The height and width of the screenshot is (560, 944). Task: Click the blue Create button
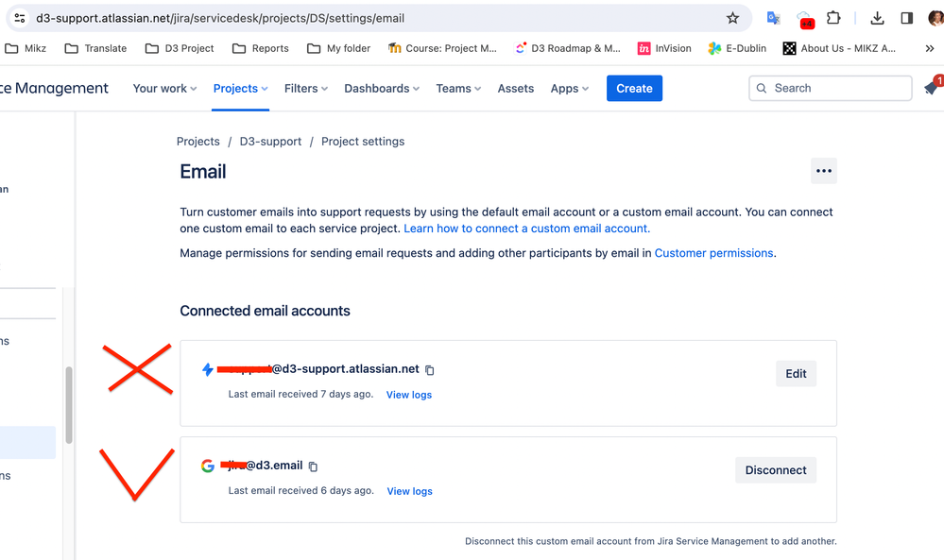634,89
